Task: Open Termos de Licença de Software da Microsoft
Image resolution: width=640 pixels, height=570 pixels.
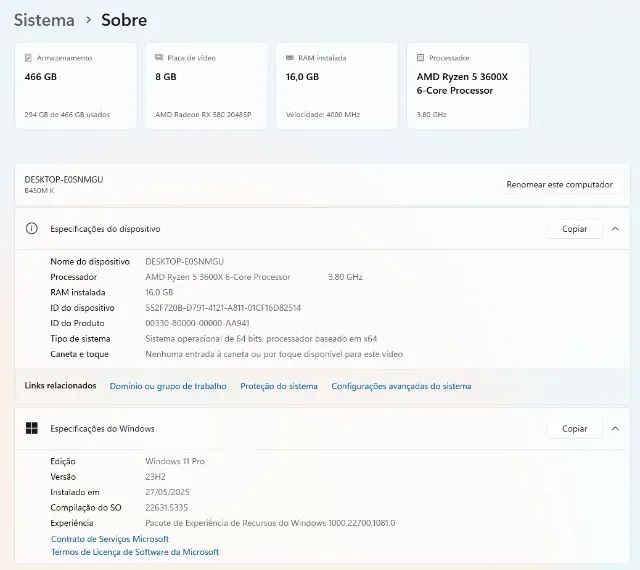Action: (135, 552)
